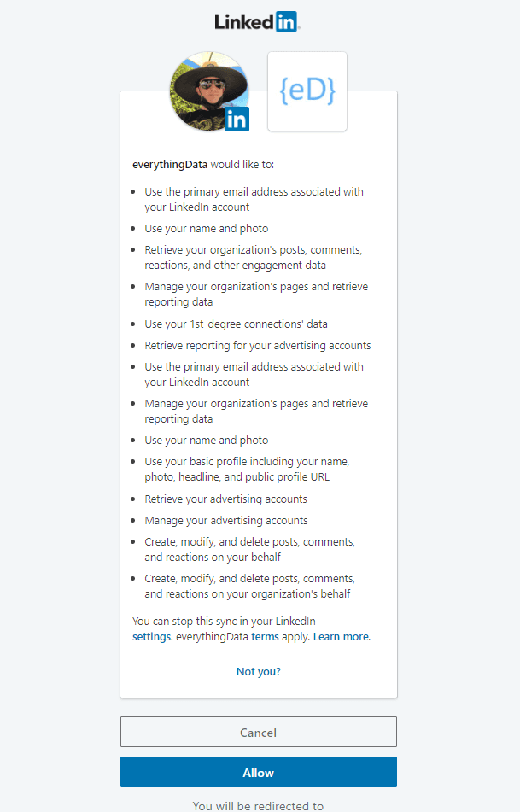Open the LinkedIn settings link
Screen dimensions: 520x812
click(152, 637)
